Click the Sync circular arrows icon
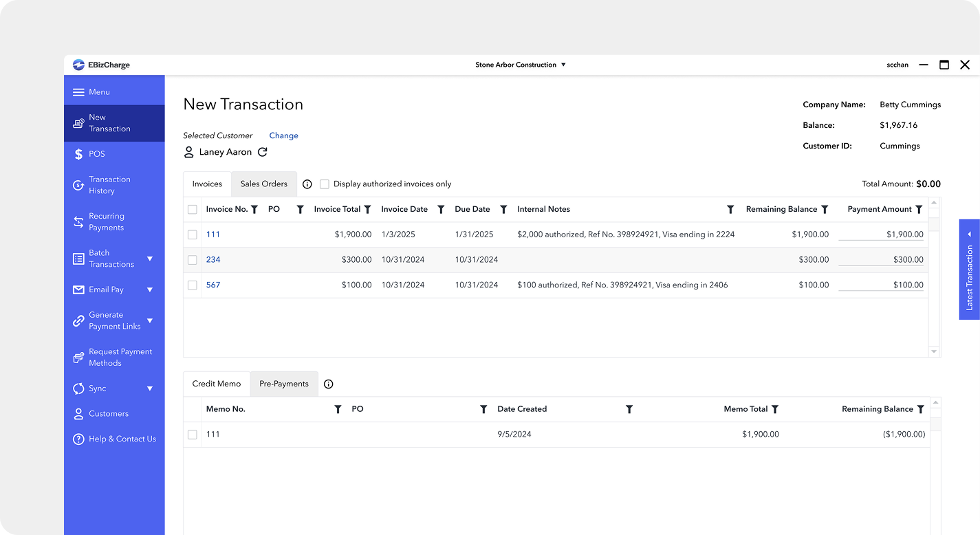980x535 pixels. pos(78,389)
